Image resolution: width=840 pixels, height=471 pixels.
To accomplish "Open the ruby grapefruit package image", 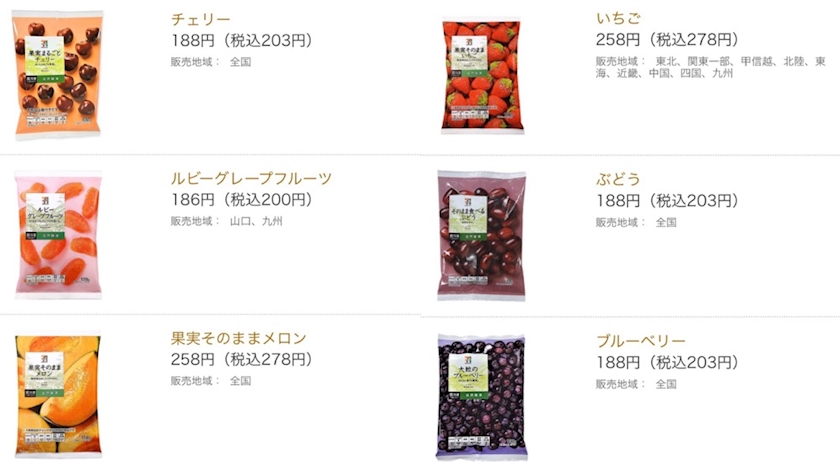I will pos(58,235).
